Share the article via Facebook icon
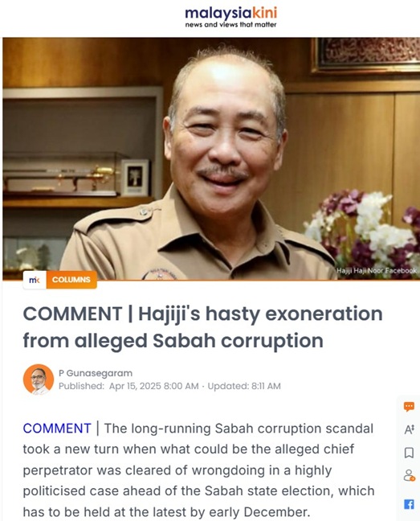 coord(409,504)
